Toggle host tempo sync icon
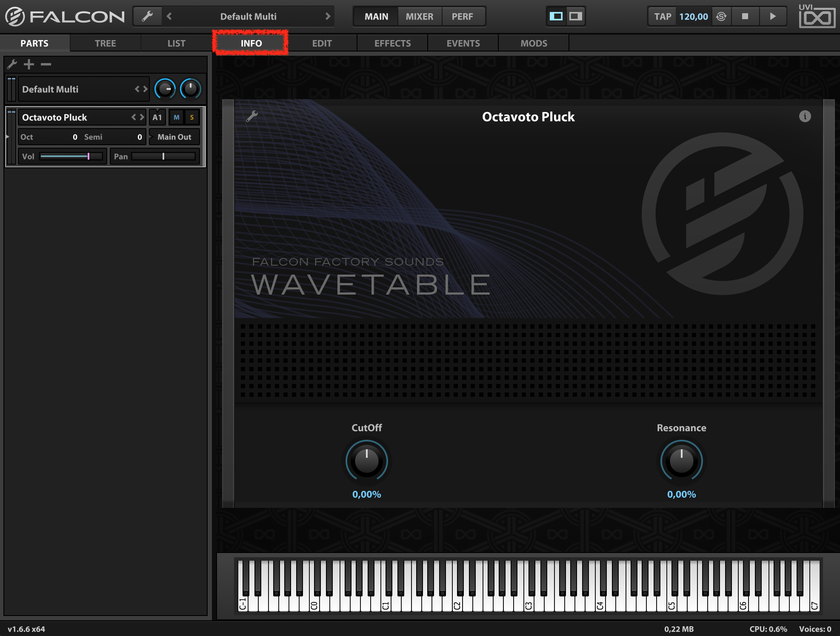 721,17
